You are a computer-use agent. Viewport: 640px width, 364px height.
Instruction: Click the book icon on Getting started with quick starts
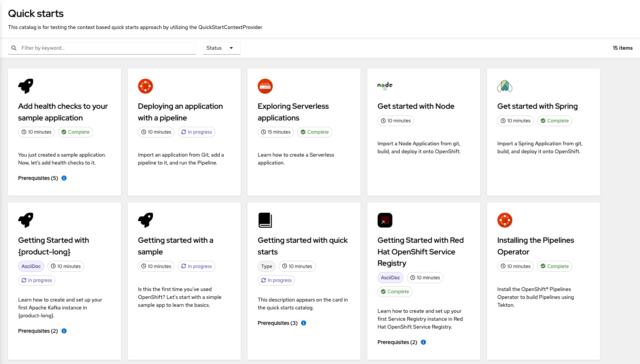click(265, 220)
